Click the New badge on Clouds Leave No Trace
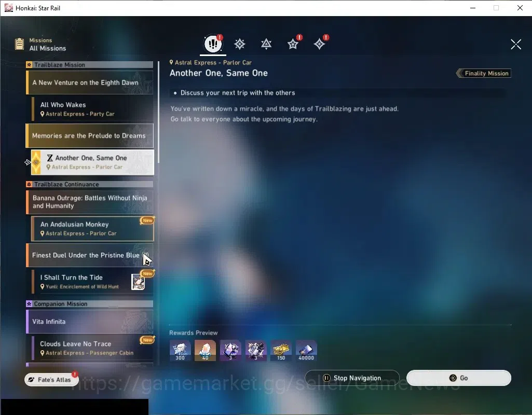Image resolution: width=532 pixels, height=415 pixels. [147, 340]
